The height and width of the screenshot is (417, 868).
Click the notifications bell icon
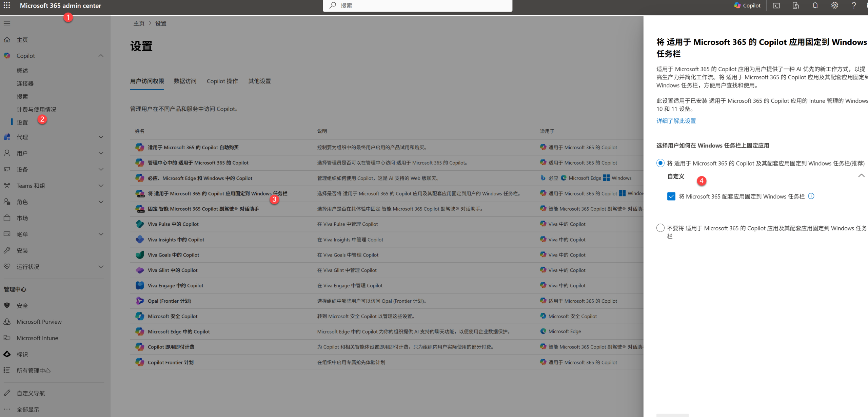[815, 5]
